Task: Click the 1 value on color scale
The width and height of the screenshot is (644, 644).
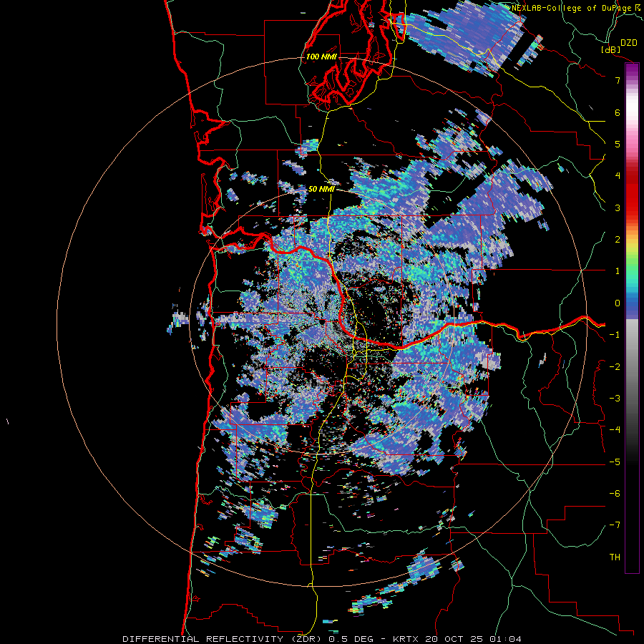Action: [x=618, y=271]
